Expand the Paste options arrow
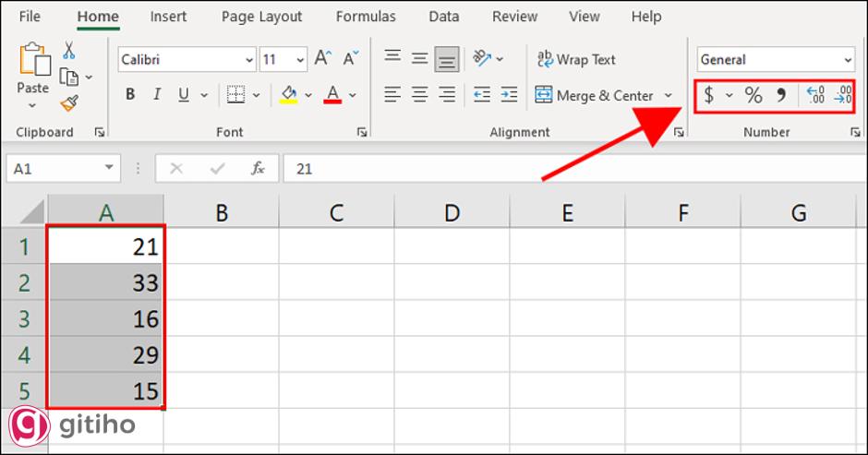The image size is (868, 455). pos(32,105)
